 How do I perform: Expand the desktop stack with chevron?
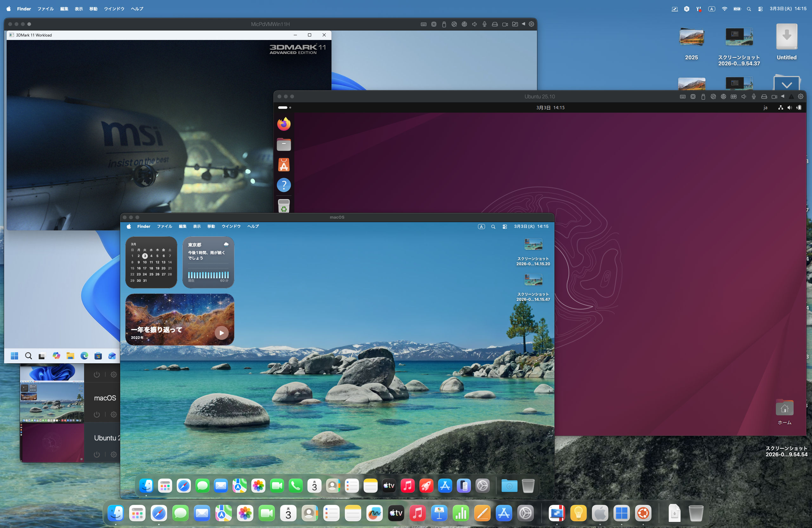coord(786,85)
